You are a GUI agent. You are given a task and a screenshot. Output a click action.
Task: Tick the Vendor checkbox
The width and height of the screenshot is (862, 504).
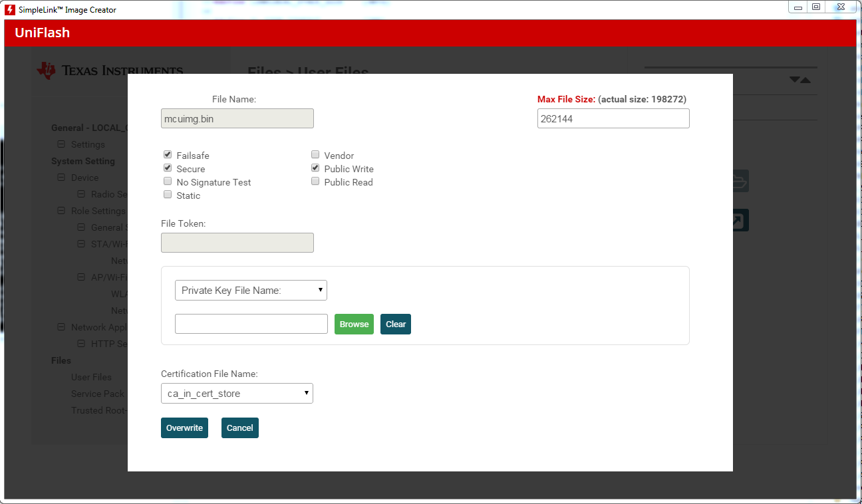315,155
